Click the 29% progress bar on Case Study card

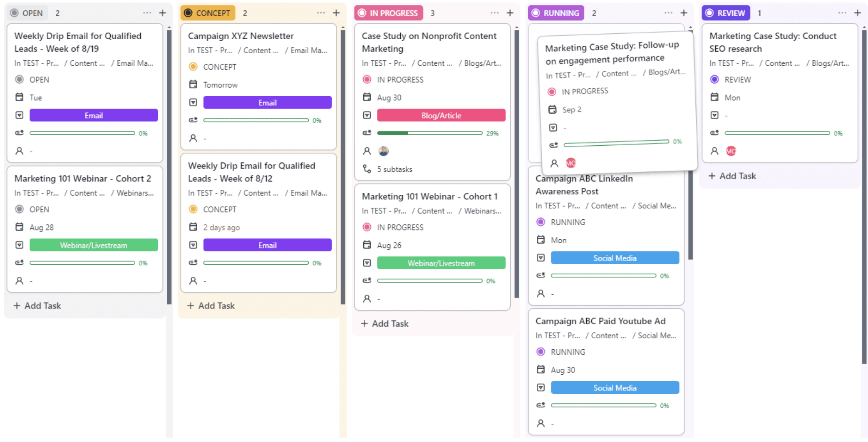429,133
